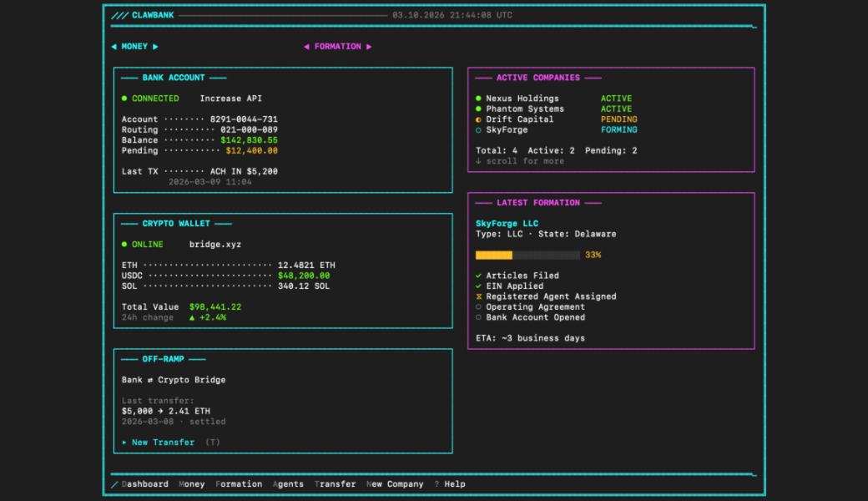
Task: Click the 33% formation progress bar
Action: (x=527, y=255)
